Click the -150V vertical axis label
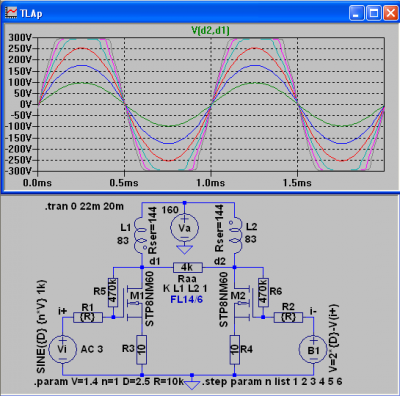The image size is (400, 396). pos(18,138)
